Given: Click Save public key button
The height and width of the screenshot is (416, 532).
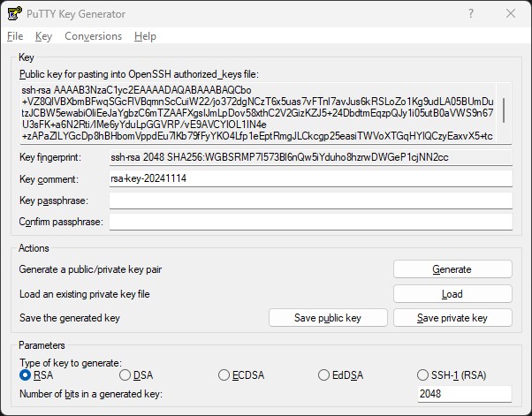Looking at the screenshot, I should 328,318.
